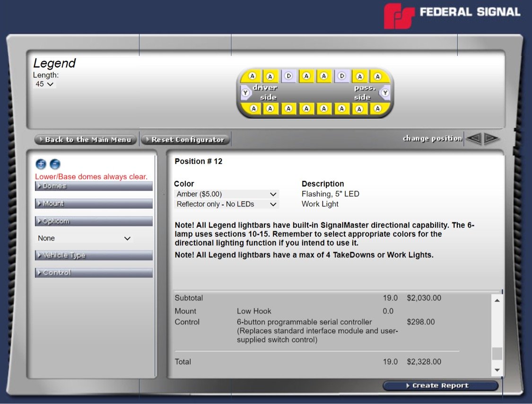532x404 pixels.
Task: Click the 'Color' column heading
Action: [184, 184]
